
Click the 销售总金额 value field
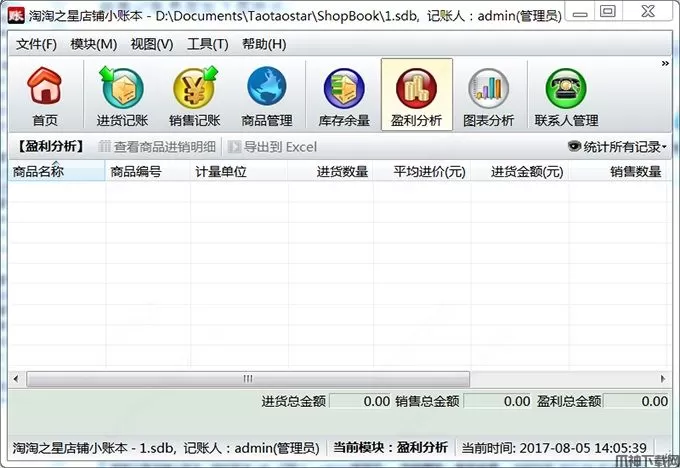point(498,401)
